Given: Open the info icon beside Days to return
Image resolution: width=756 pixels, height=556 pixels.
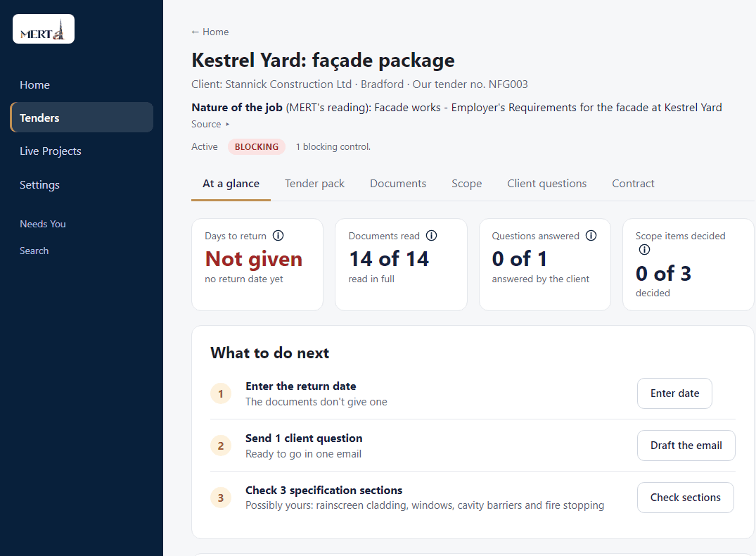Looking at the screenshot, I should click(278, 236).
